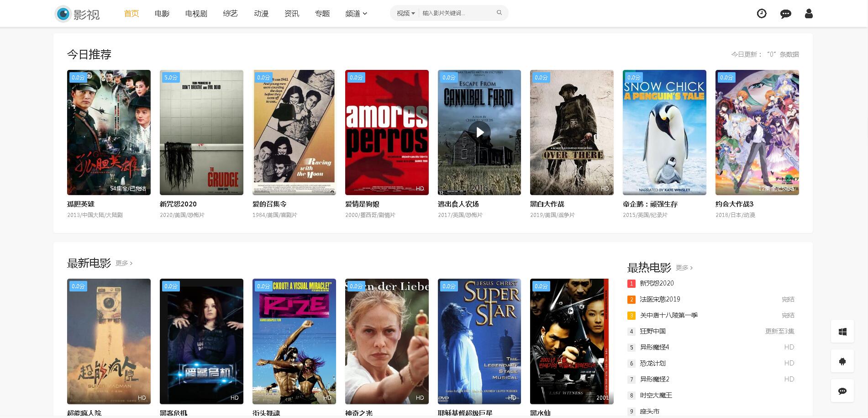Screen dimensions: 868x418
Task: Open the floating chat icon on right sidebar
Action: point(842,391)
